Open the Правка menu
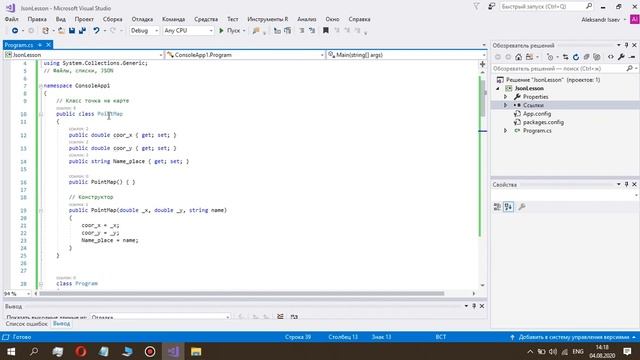The image size is (640, 360). coord(37,19)
